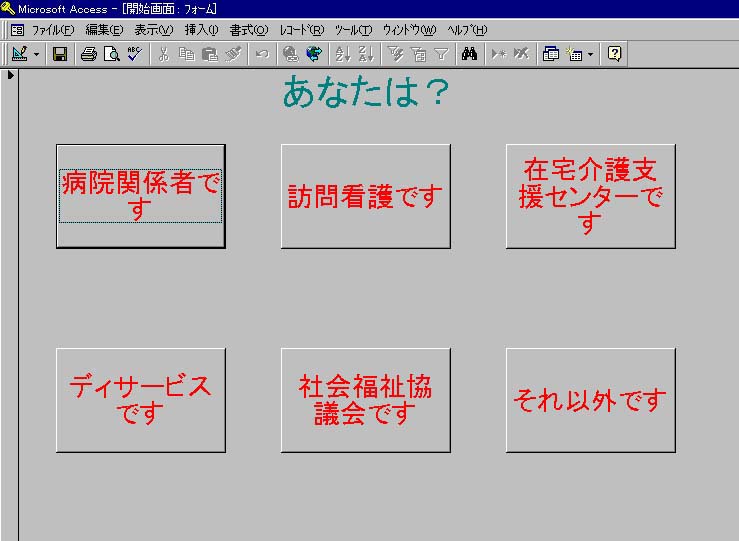
Task: Show the Web toolbar
Action: point(313,54)
